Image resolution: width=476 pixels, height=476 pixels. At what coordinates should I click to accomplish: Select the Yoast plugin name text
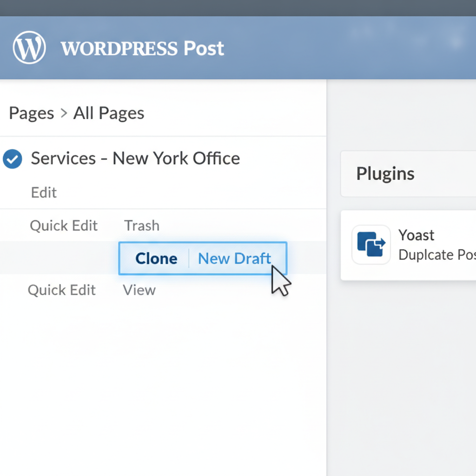[x=416, y=235]
